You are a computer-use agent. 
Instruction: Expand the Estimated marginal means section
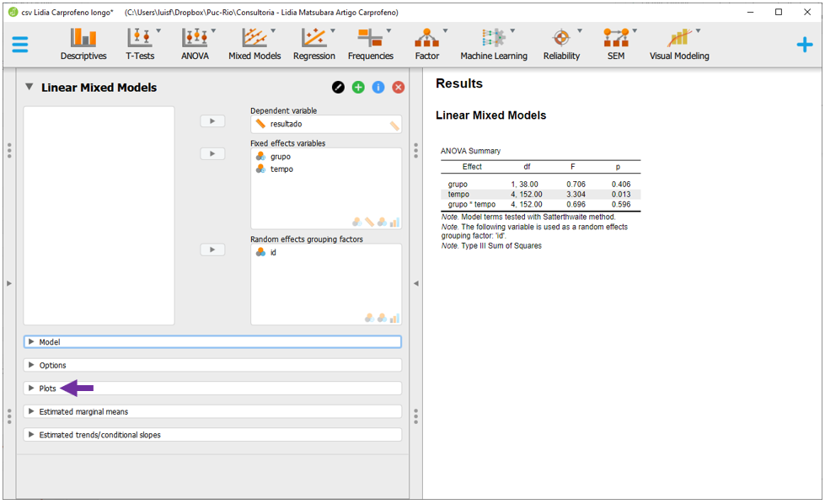83,412
